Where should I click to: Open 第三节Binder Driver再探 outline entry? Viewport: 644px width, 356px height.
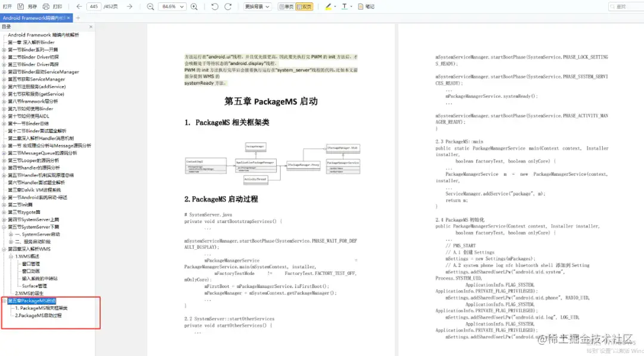point(33,64)
